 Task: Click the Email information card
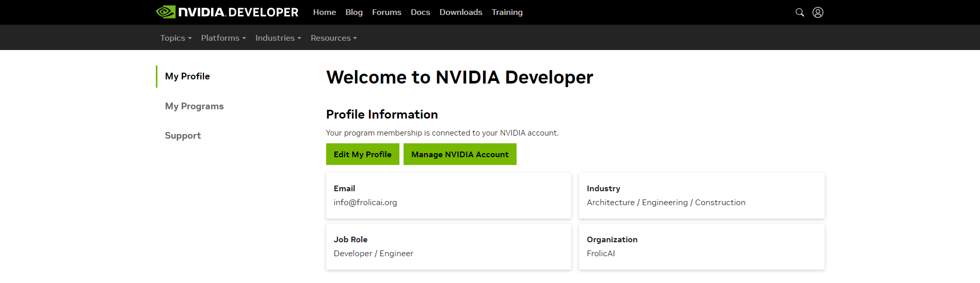point(448,195)
